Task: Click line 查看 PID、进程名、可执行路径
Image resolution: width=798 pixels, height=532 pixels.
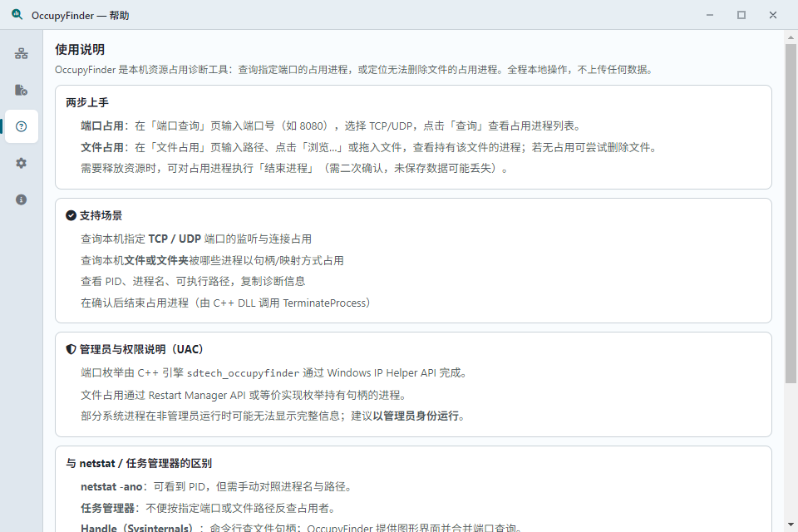Action: 193,281
